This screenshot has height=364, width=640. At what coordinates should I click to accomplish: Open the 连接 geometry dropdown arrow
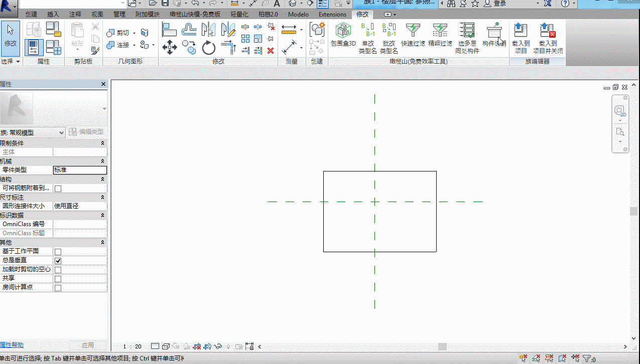click(135, 45)
